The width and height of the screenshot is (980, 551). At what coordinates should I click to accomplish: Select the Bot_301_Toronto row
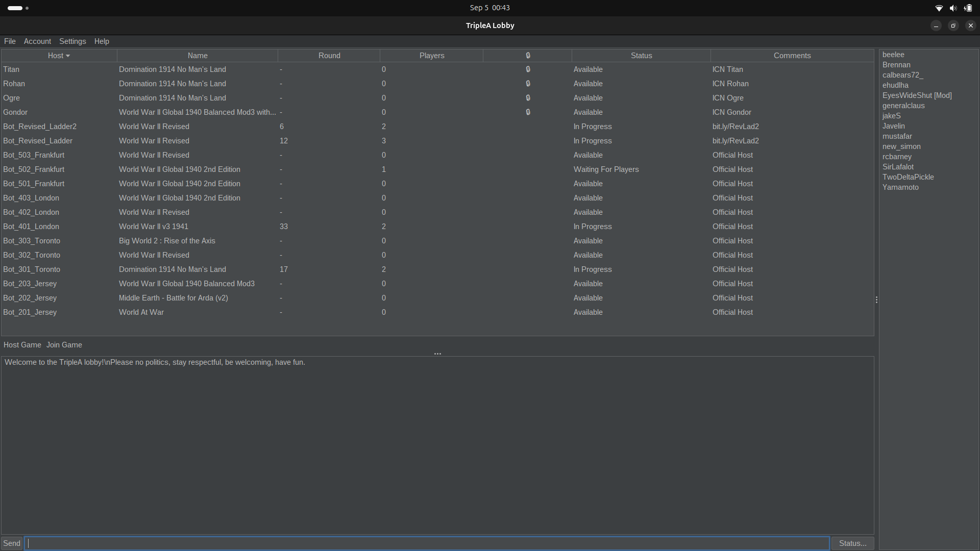pos(437,269)
